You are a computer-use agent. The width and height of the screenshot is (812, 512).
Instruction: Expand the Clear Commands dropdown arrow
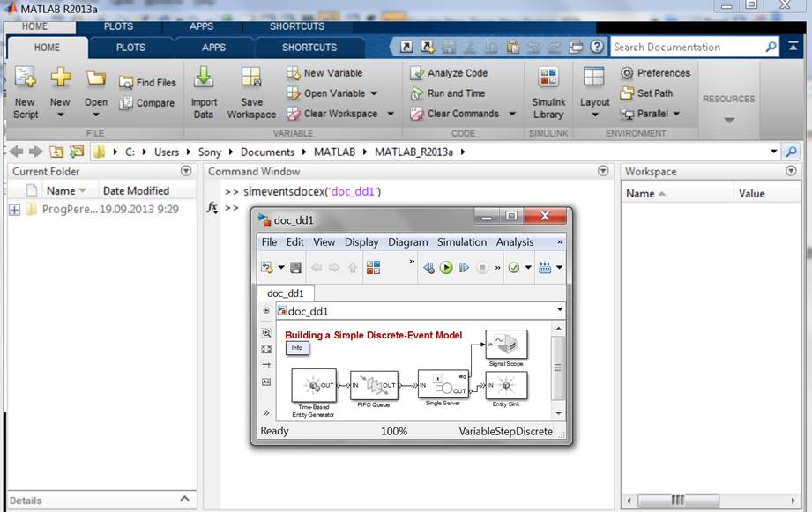[x=512, y=114]
